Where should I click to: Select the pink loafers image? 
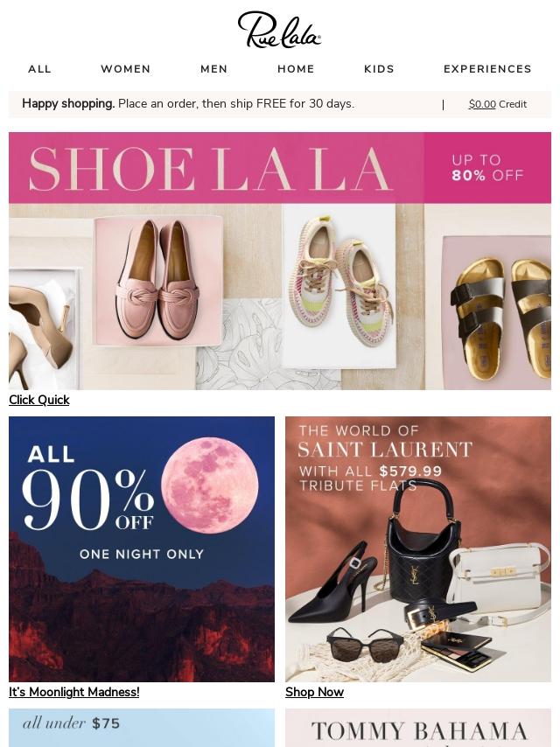point(158,280)
